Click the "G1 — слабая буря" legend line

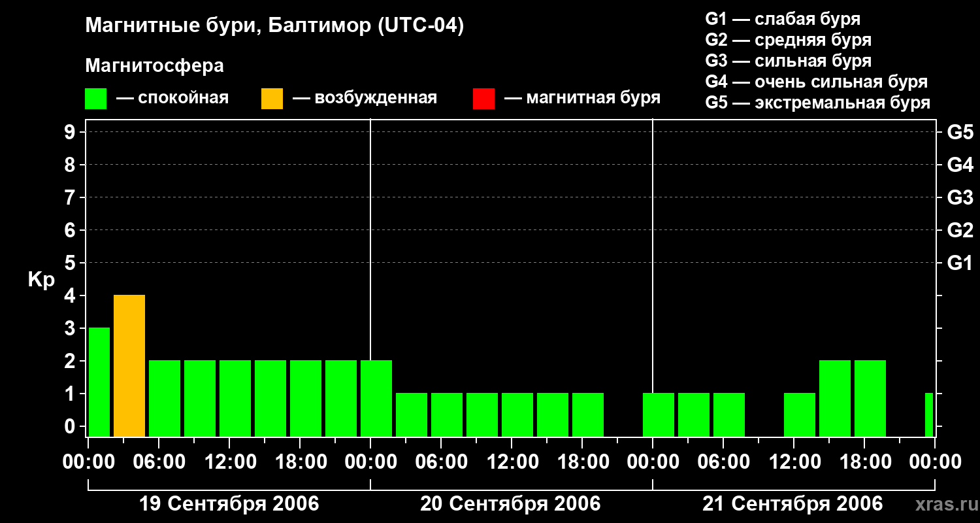[783, 19]
